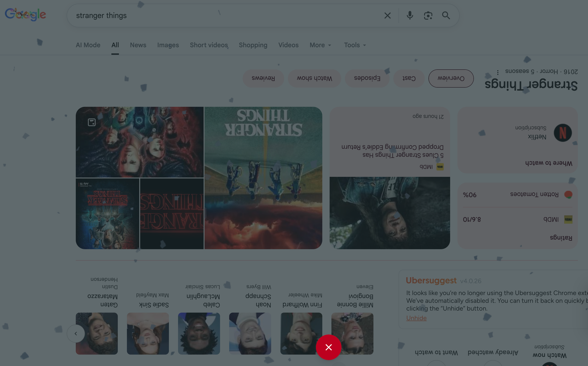Click the Netflix Subscription watch option
588x366 pixels.
(543, 133)
